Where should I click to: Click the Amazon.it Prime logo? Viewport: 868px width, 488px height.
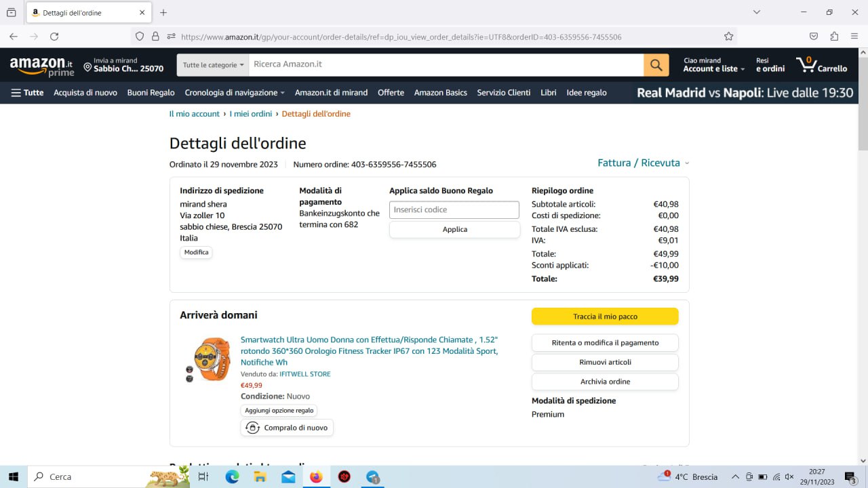click(42, 66)
